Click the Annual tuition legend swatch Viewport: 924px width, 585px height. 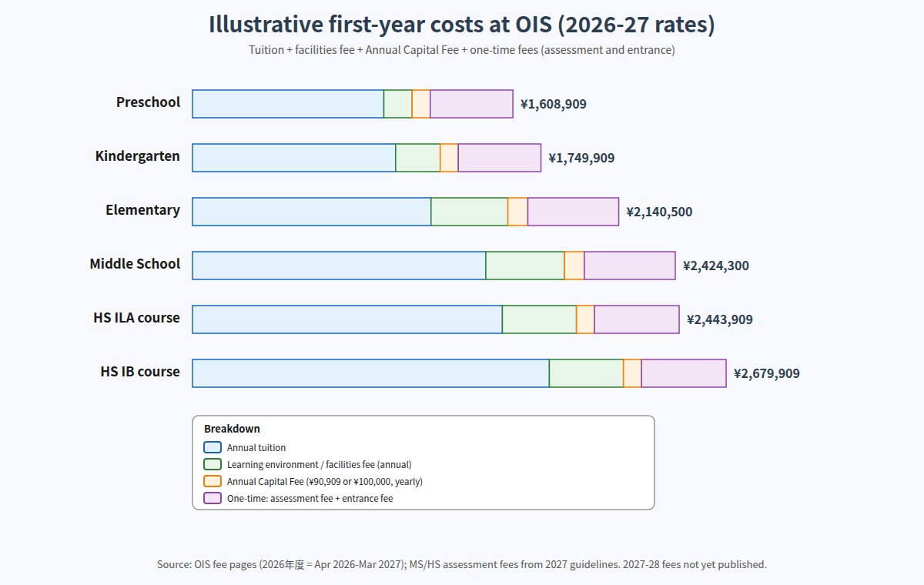(213, 447)
